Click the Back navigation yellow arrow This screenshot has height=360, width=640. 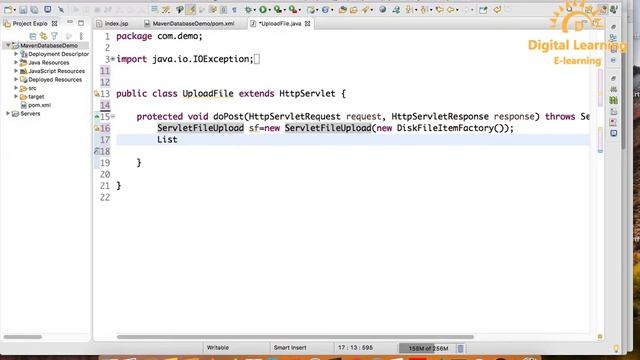[x=451, y=9]
